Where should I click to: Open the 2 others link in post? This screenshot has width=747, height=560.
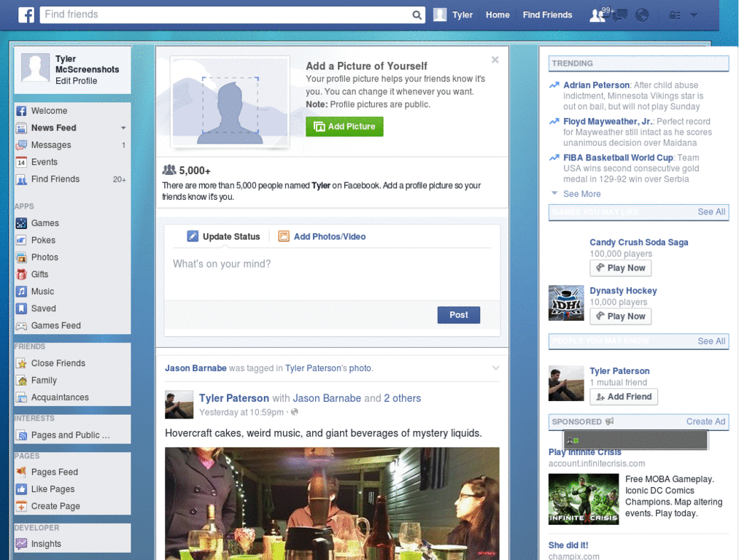[x=403, y=398]
